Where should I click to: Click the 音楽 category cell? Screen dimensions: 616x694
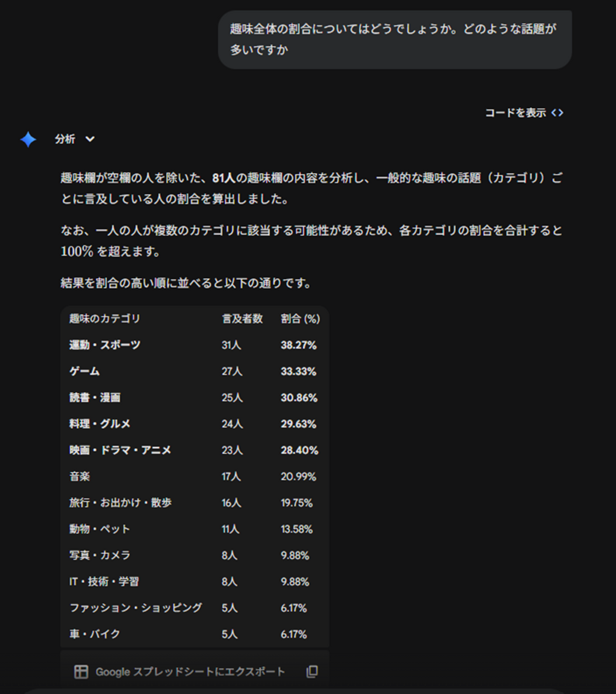pos(80,477)
